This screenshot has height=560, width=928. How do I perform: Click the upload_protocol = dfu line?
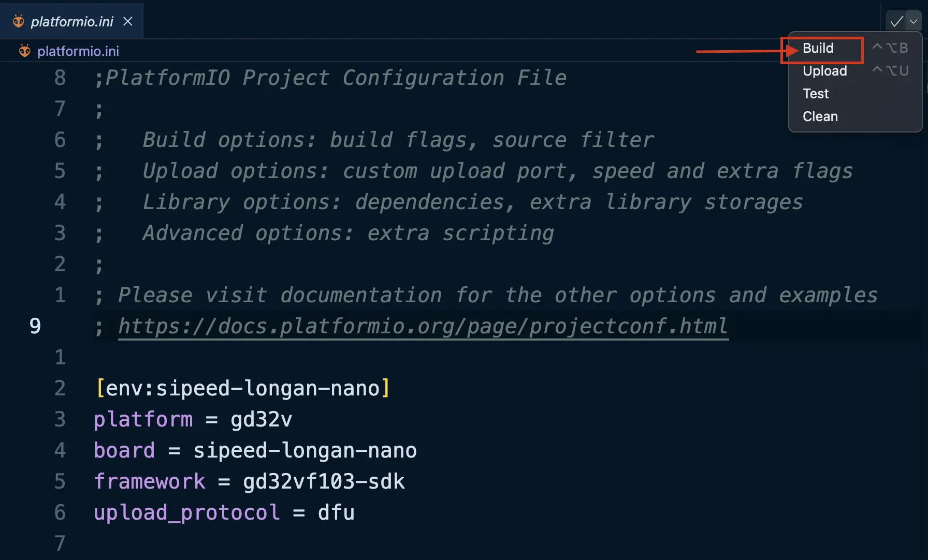click(224, 512)
